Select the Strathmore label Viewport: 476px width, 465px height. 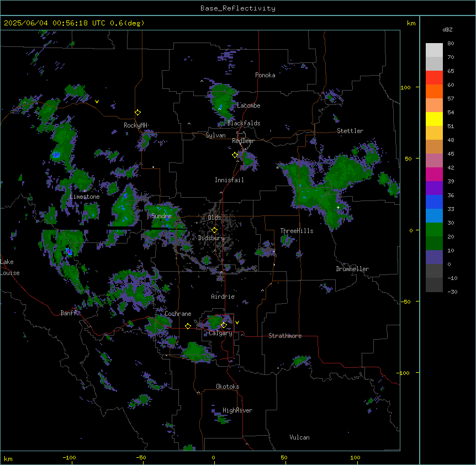point(285,336)
